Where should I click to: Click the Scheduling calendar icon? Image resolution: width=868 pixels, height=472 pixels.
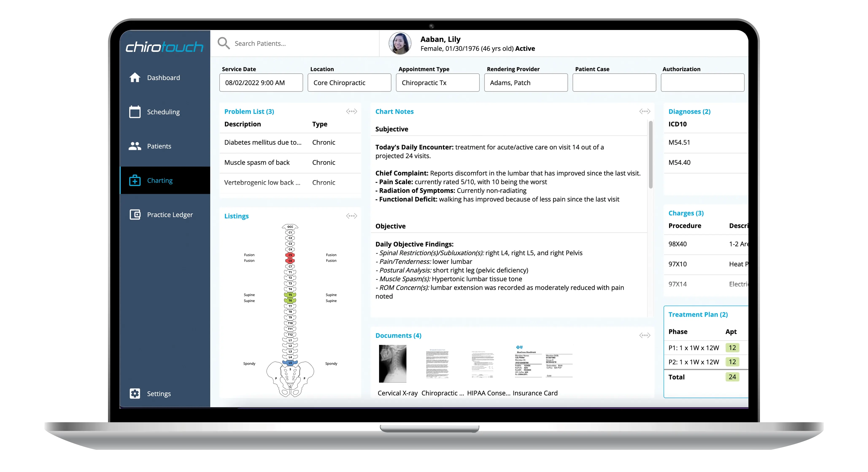click(x=134, y=112)
